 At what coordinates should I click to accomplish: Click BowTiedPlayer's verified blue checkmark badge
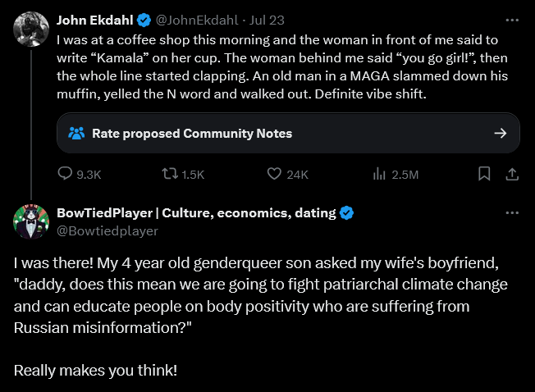tap(346, 213)
